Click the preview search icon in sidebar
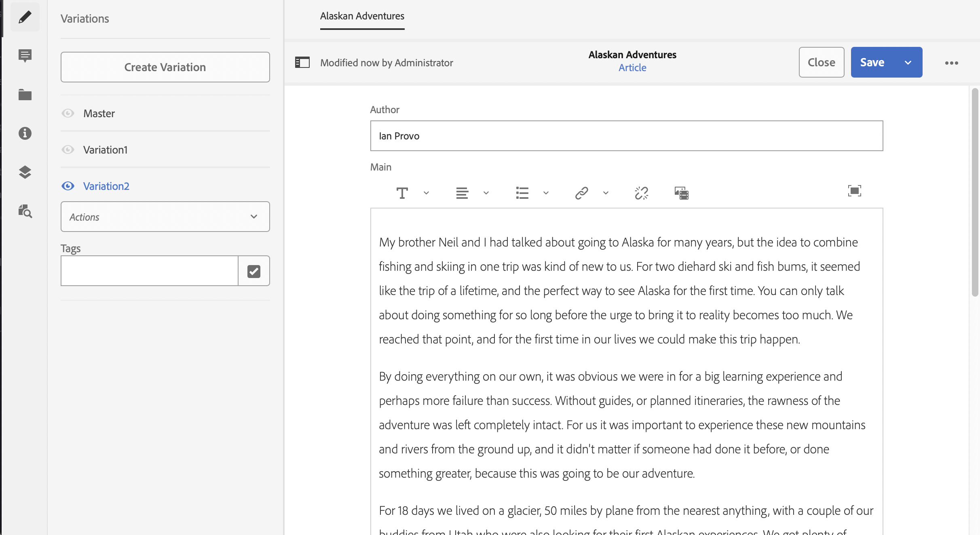The image size is (980, 535). 25,211
